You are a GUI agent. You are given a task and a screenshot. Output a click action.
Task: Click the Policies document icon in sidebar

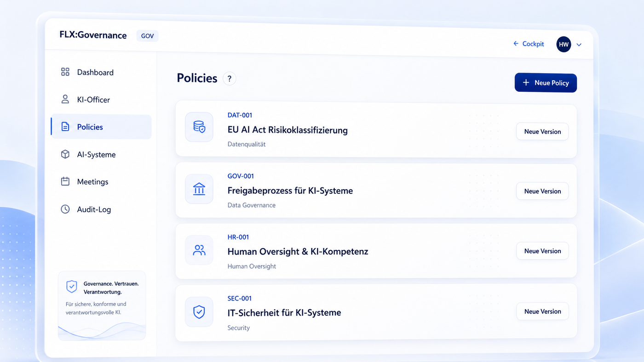tap(65, 127)
